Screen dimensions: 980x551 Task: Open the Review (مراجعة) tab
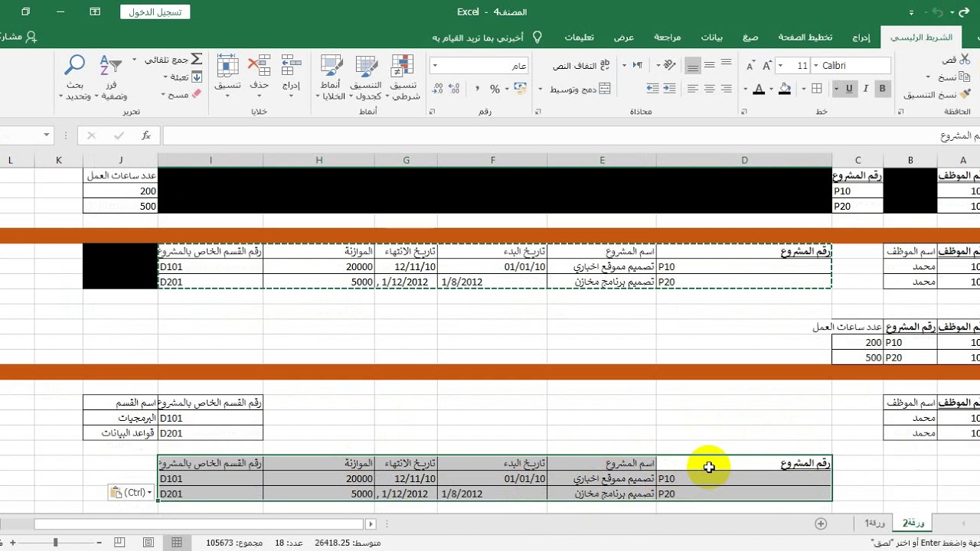(x=667, y=37)
